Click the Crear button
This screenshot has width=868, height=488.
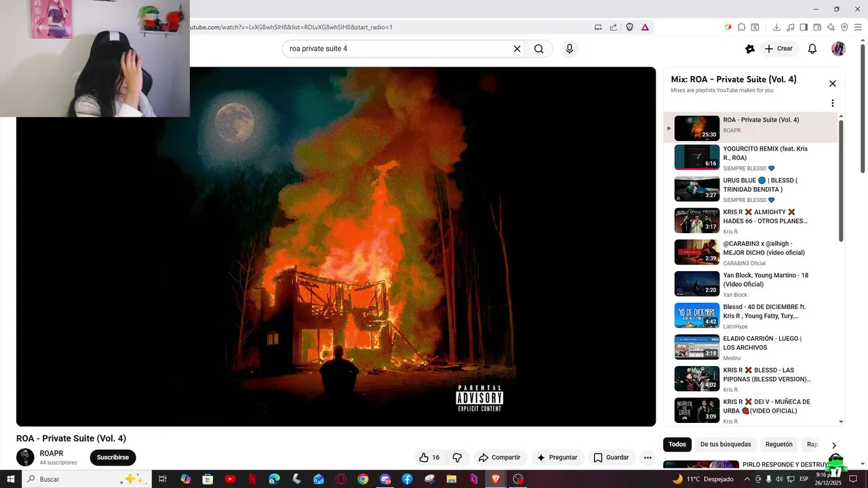pos(778,49)
